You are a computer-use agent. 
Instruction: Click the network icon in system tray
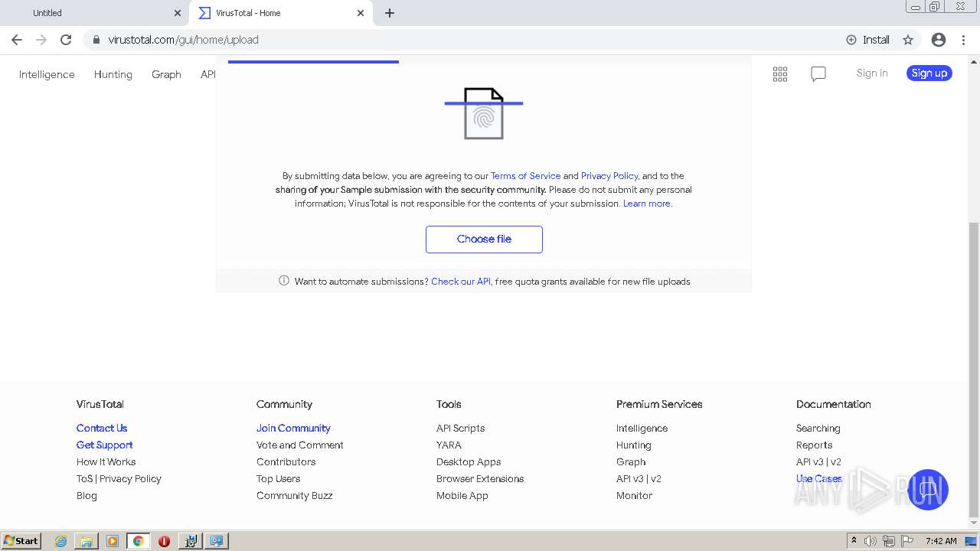pyautogui.click(x=890, y=541)
